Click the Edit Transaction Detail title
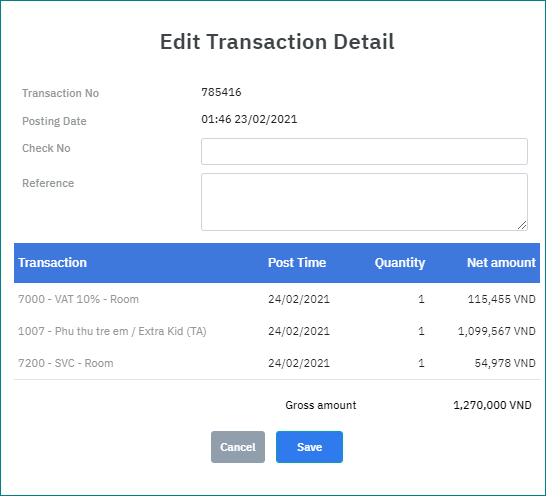 pyautogui.click(x=277, y=42)
